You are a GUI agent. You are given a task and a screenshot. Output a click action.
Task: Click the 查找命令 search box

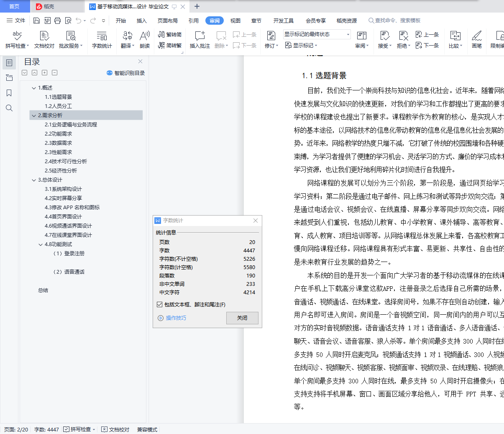pos(394,21)
